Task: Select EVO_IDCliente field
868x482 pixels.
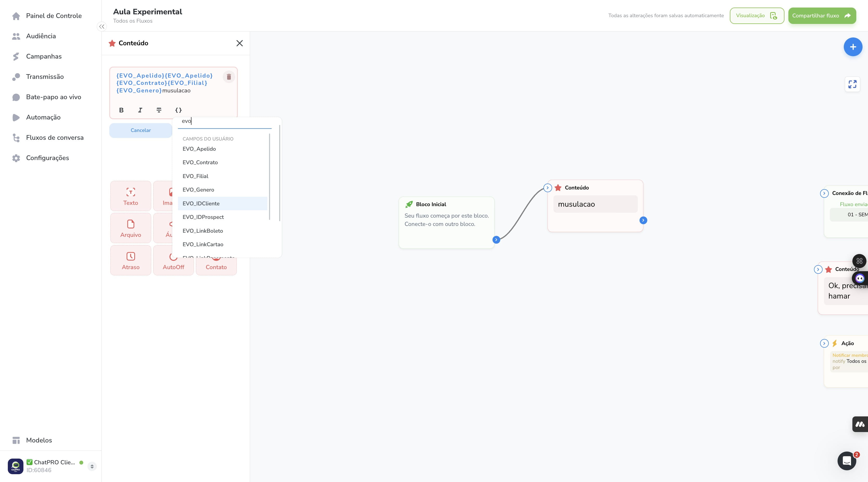Action: (x=222, y=204)
